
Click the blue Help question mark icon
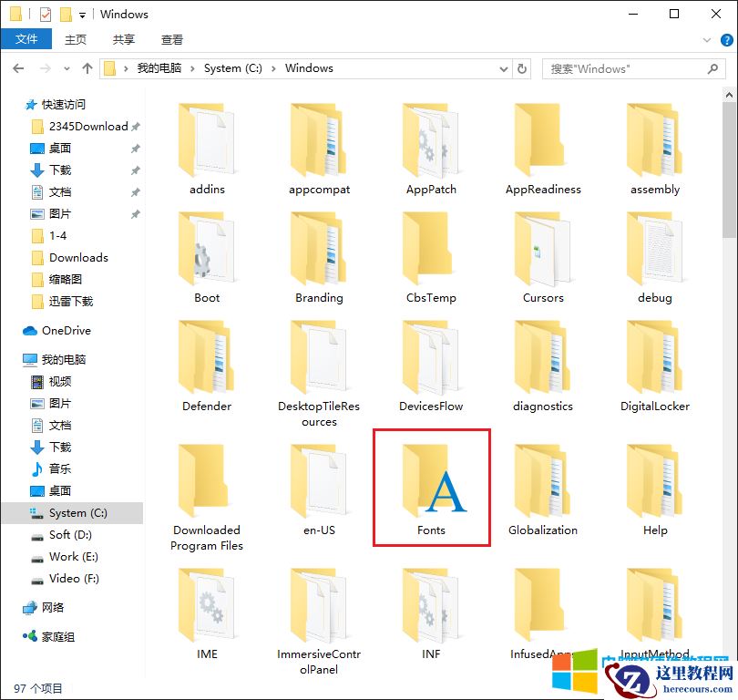tap(726, 39)
